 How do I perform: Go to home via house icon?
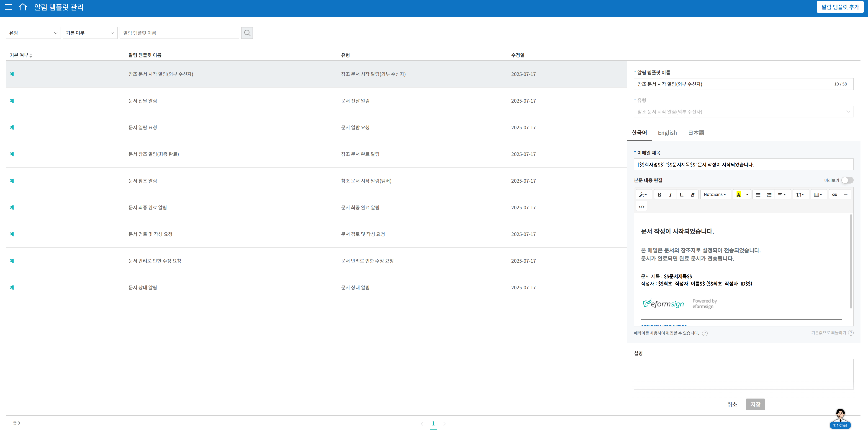(x=23, y=7)
